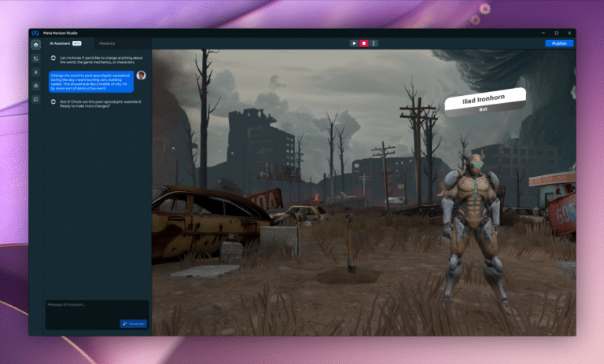Open the three-dot options next to Stop

(374, 43)
